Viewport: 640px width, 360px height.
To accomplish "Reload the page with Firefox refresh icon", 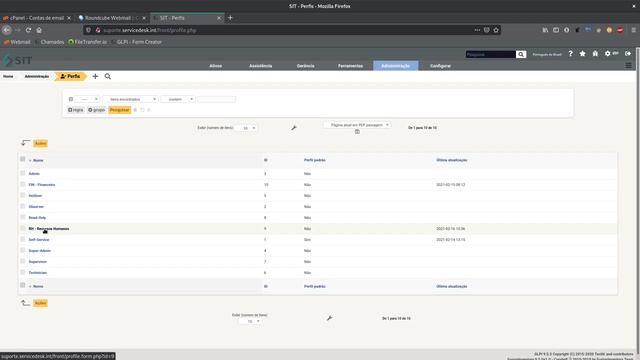I will click(x=28, y=30).
